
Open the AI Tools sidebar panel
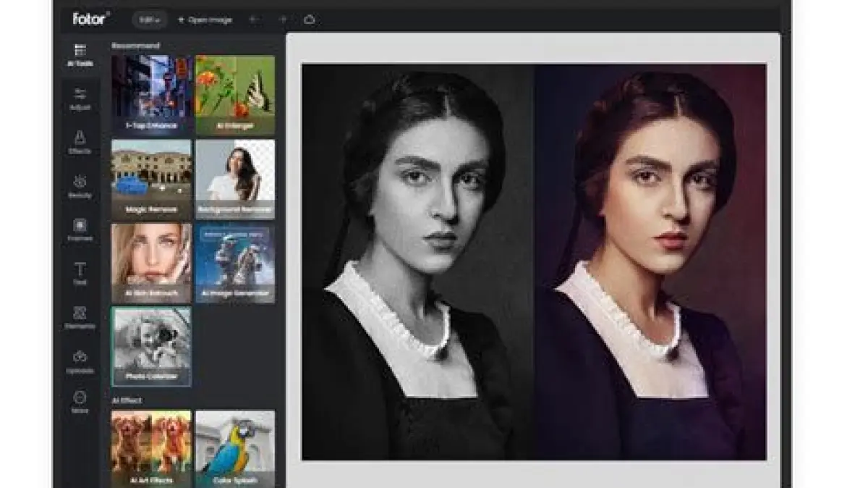point(80,54)
